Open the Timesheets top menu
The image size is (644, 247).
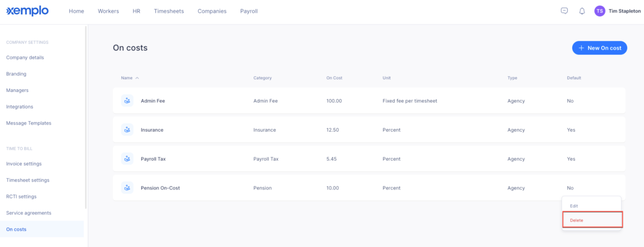coord(169,11)
